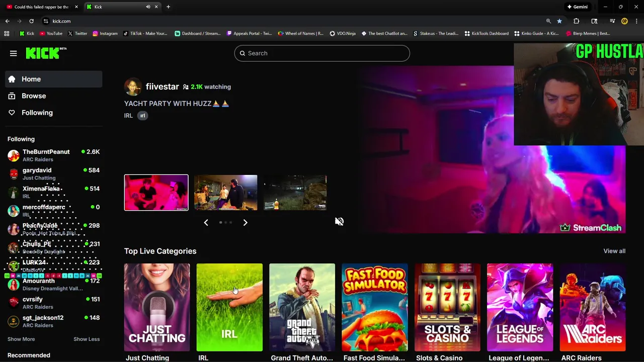This screenshot has width=644, height=362.
Task: Expand the list with Show More
Action: point(21,339)
